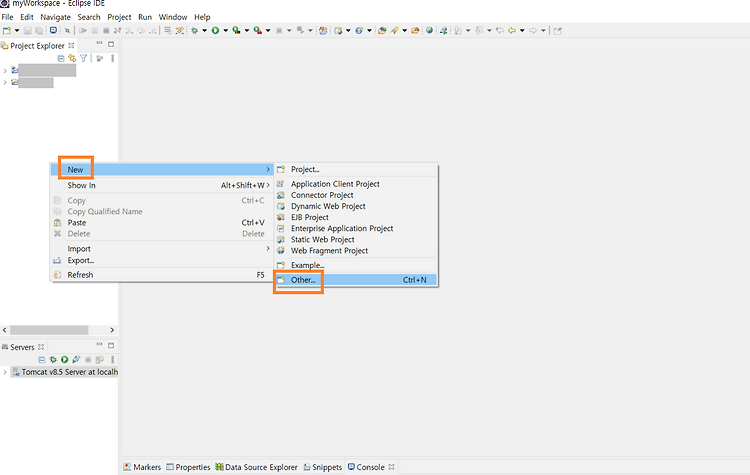Viewport: 750px width, 475px height.
Task: Choose Paste in the context menu
Action: pyautogui.click(x=162, y=222)
